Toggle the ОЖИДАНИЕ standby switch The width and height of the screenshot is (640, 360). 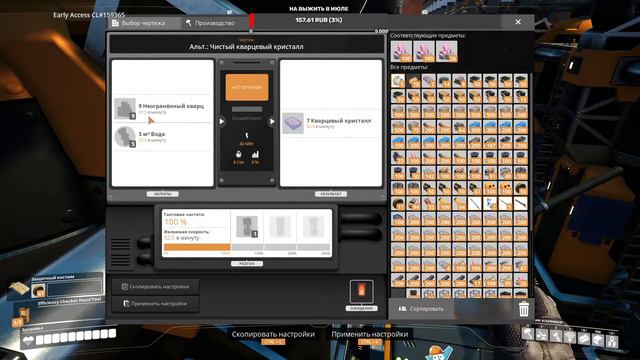361,291
